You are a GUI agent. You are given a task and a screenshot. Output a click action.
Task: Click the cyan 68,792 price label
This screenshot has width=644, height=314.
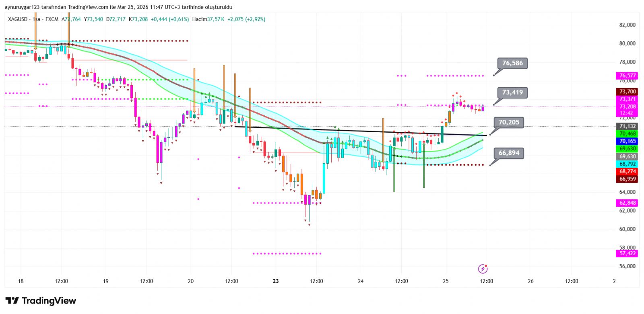(x=627, y=164)
